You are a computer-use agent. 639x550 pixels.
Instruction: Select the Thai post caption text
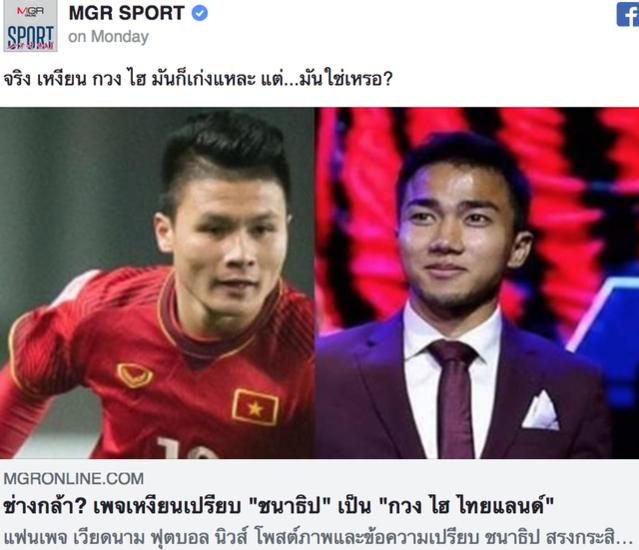(x=198, y=79)
